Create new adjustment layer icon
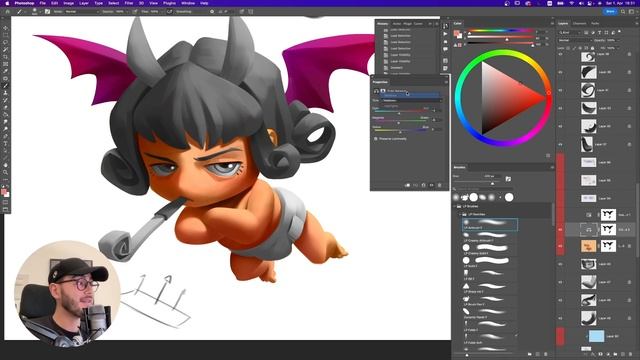The height and width of the screenshot is (360, 640). pyautogui.click(x=608, y=354)
